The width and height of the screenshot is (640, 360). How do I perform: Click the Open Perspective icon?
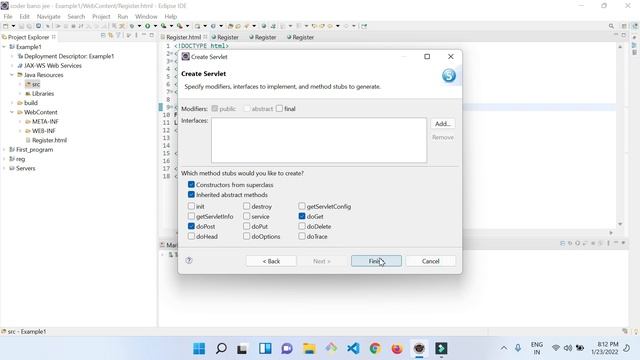click(624, 26)
